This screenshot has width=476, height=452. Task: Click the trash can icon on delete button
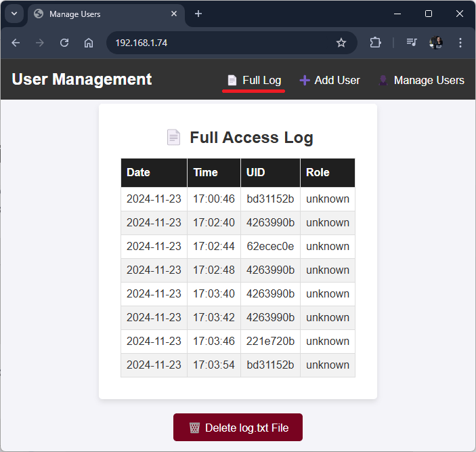[x=194, y=428]
